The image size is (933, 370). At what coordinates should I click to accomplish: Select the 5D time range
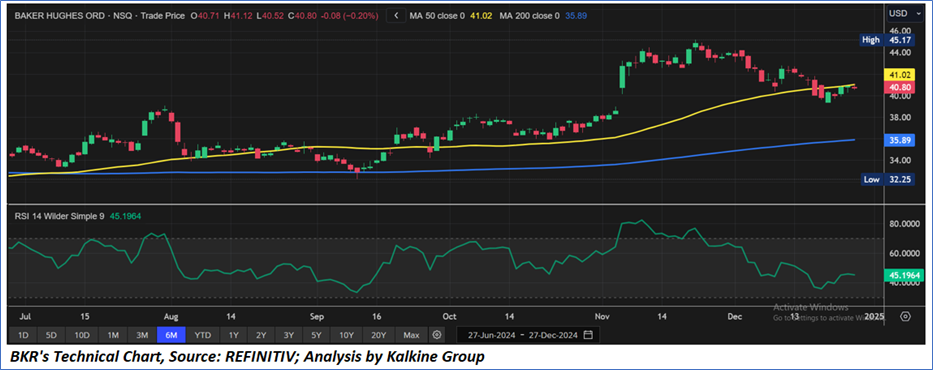coord(52,335)
